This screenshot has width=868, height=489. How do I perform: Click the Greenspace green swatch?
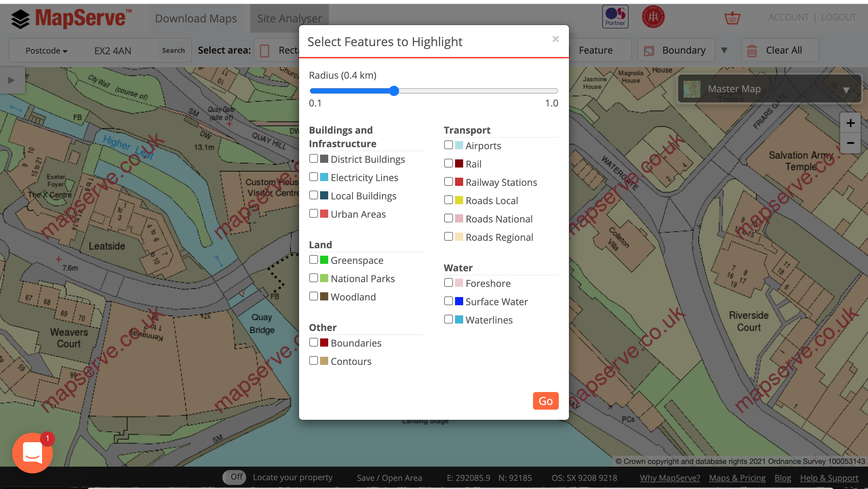(x=324, y=260)
